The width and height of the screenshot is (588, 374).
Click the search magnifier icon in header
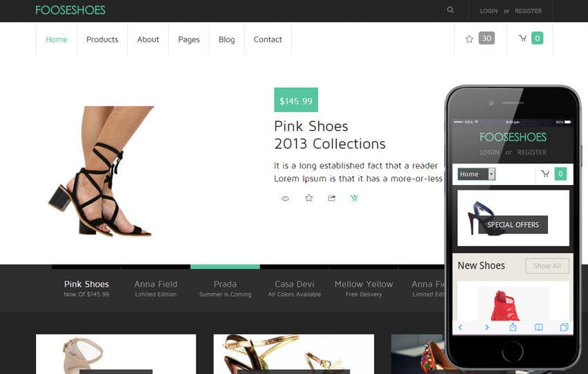(x=450, y=10)
